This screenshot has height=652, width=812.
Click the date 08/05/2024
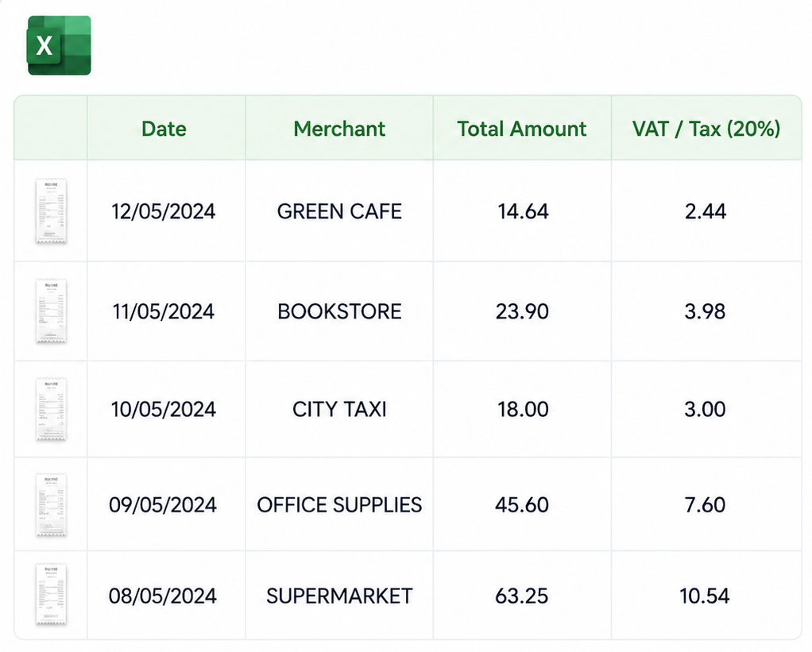click(x=163, y=596)
